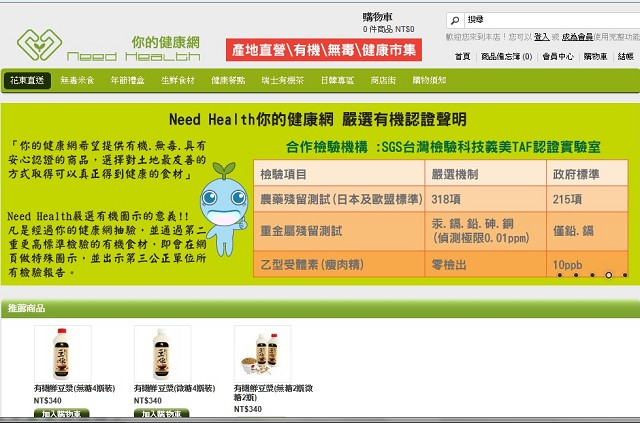Open 會員中心 member center link
The height and width of the screenshot is (423, 640).
tap(558, 57)
